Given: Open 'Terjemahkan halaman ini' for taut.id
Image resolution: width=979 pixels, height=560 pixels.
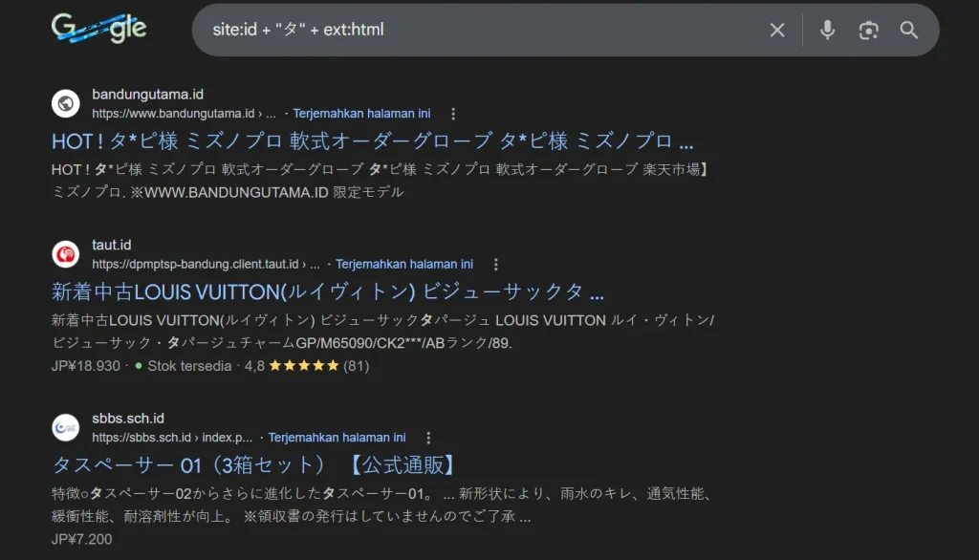Looking at the screenshot, I should [x=405, y=264].
